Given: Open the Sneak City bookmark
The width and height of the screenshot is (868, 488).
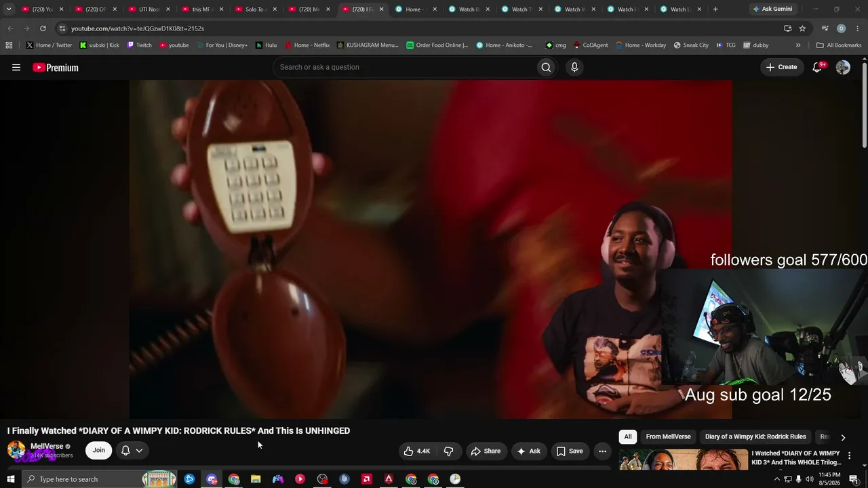Looking at the screenshot, I should coord(691,45).
